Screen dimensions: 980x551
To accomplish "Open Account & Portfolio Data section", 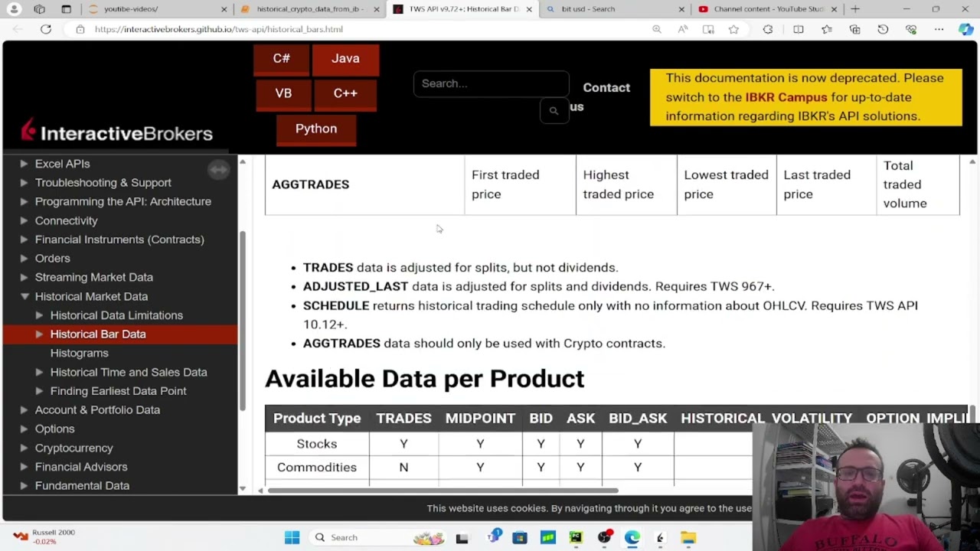I will click(x=97, y=410).
